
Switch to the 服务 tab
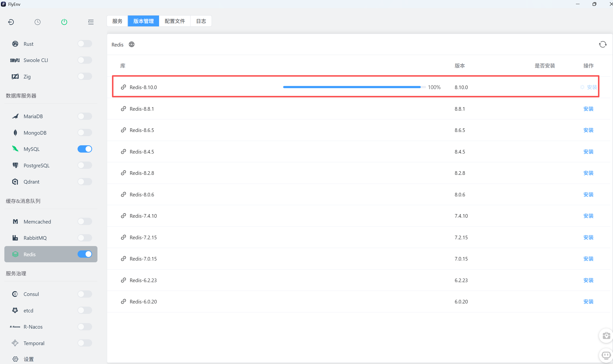pyautogui.click(x=117, y=21)
